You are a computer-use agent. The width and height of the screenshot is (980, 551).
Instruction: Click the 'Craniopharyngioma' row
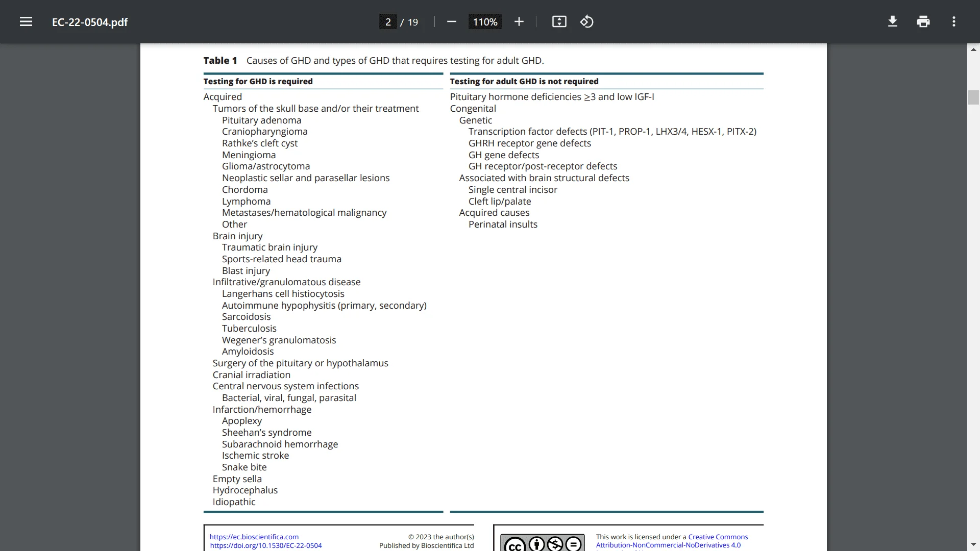tap(264, 131)
